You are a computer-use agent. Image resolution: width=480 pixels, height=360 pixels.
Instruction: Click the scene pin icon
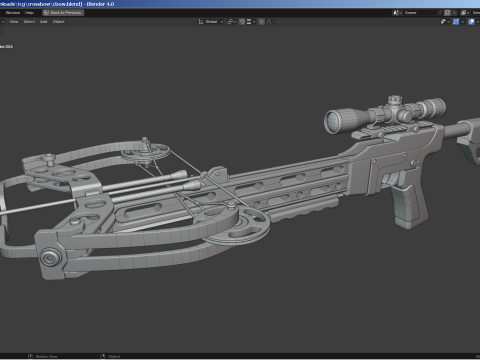[x=440, y=13]
